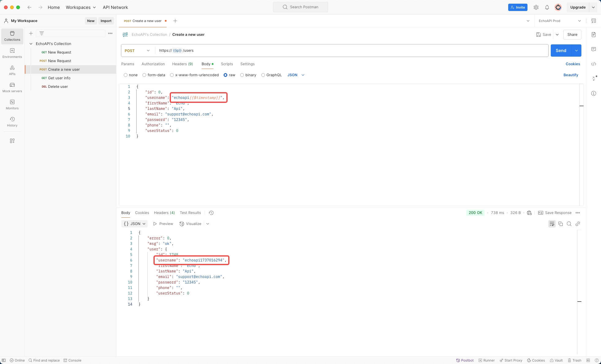Image resolution: width=601 pixels, height=364 pixels.
Task: Open the Mock servers panel
Action: [12, 88]
